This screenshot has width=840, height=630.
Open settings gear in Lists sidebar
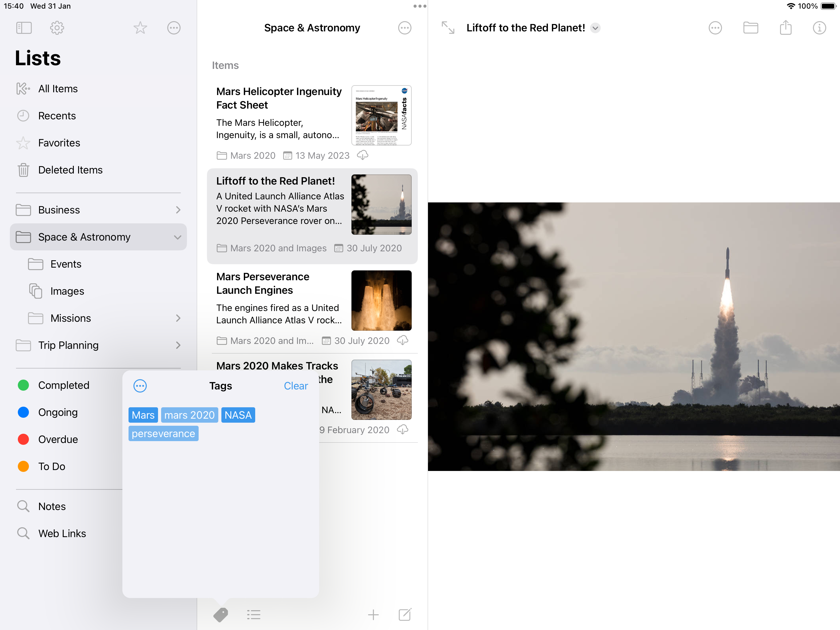pos(57,28)
